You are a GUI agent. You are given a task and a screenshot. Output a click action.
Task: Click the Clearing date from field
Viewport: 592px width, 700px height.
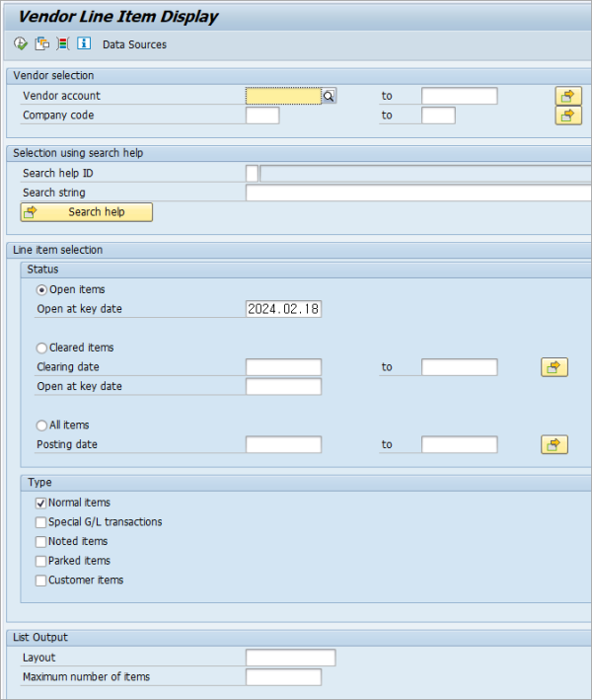pos(283,367)
